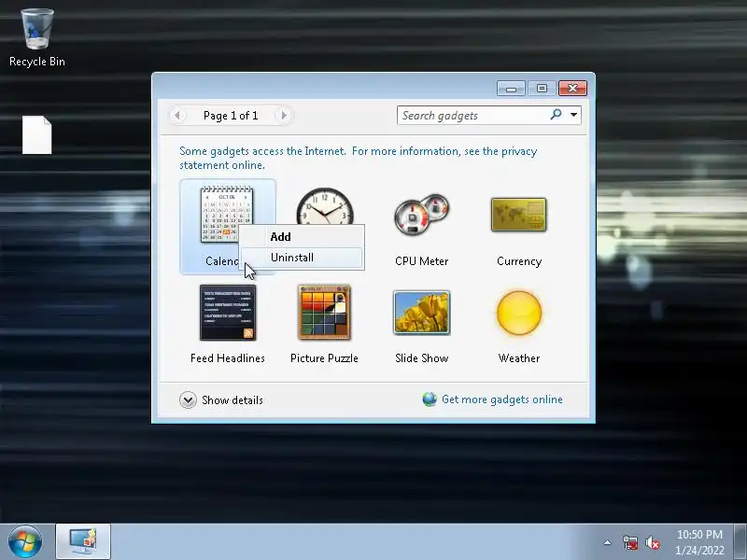Click the Weather label
The image size is (747, 560).
[x=519, y=358]
